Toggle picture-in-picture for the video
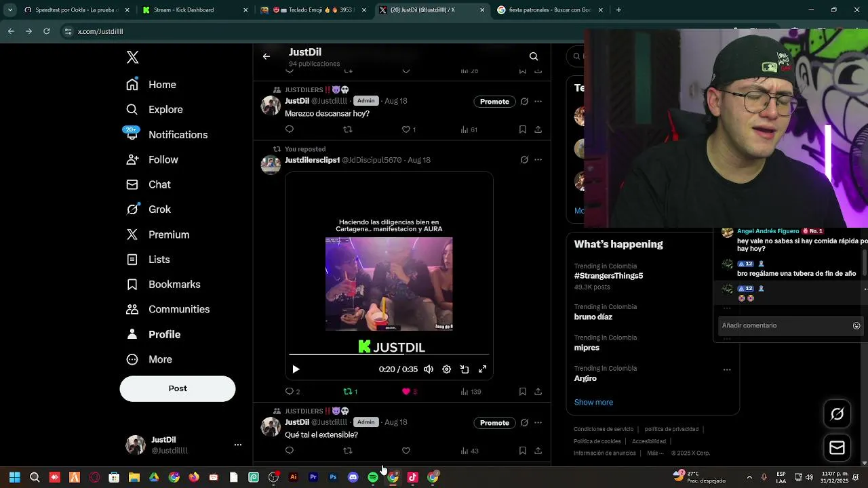The height and width of the screenshot is (488, 868). (465, 369)
